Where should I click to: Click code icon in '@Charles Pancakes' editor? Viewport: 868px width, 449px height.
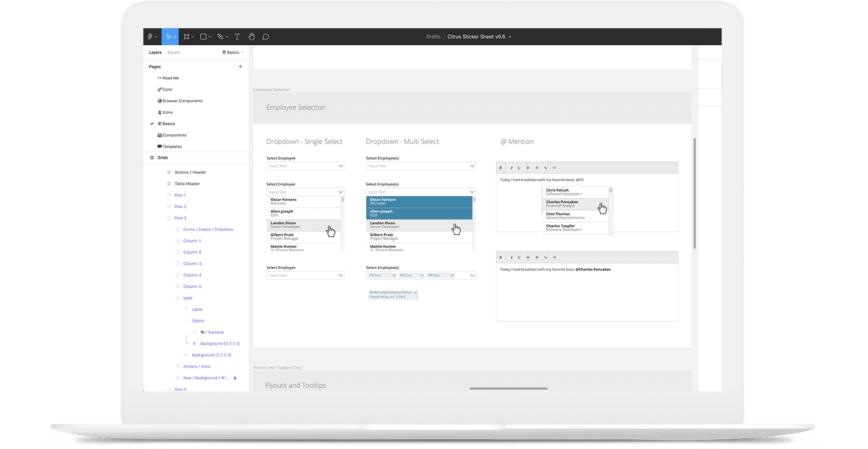click(x=555, y=258)
